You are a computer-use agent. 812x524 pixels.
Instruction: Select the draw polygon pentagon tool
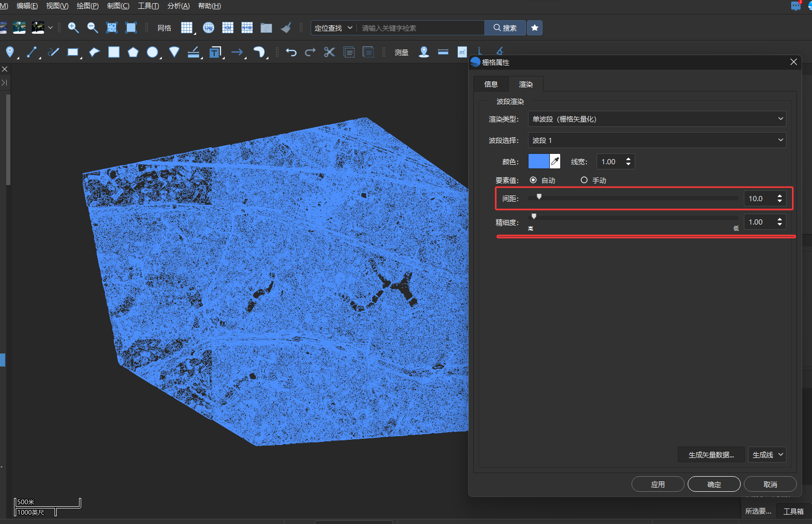133,52
